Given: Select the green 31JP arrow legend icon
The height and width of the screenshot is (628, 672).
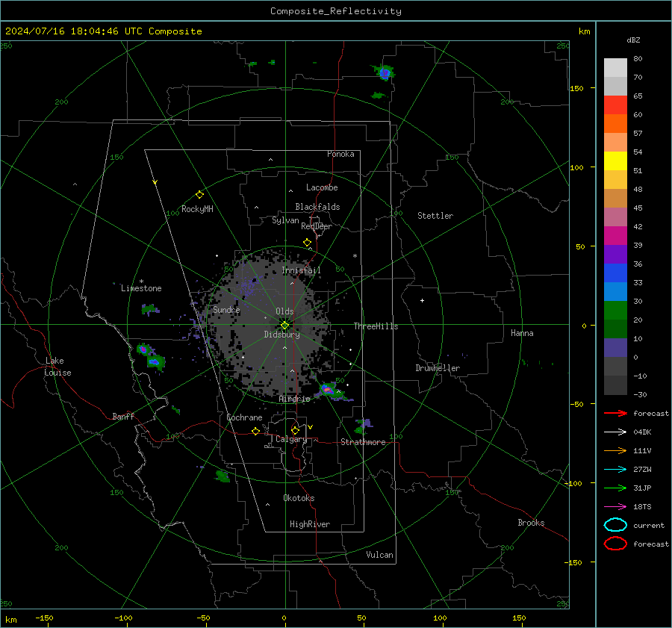Looking at the screenshot, I should click(615, 488).
